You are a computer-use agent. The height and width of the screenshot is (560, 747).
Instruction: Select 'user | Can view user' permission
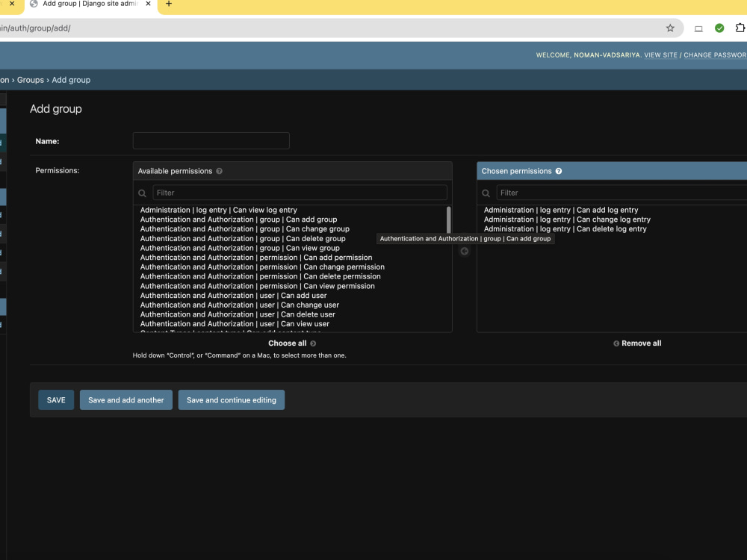235,324
